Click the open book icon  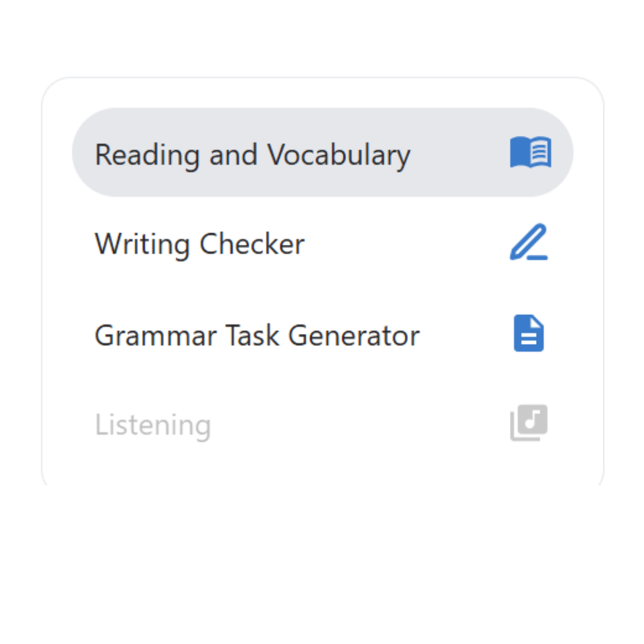(x=530, y=153)
